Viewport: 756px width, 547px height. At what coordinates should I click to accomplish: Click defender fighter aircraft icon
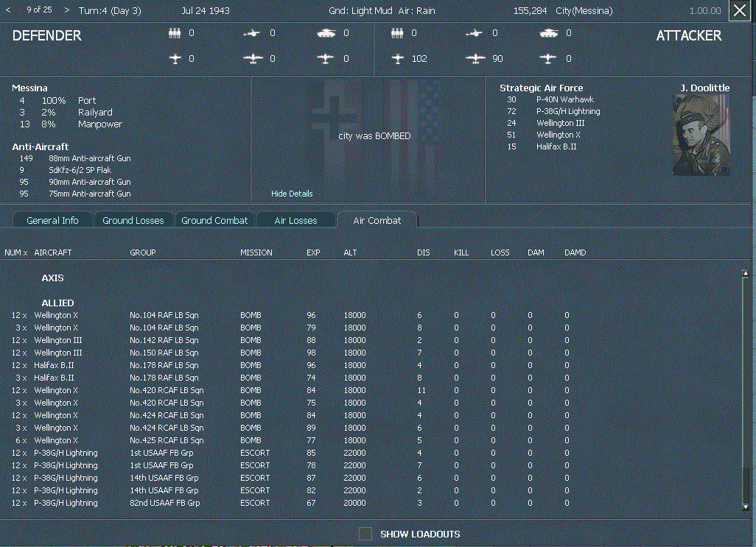(x=175, y=59)
